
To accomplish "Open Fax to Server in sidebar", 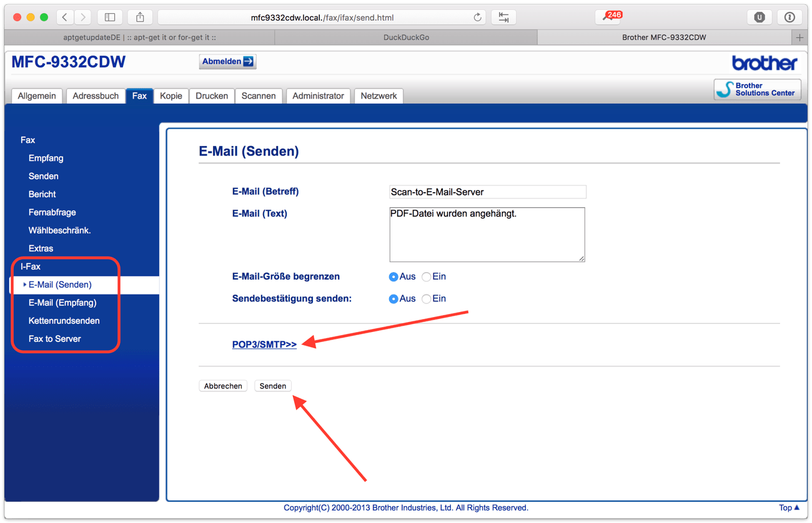I will pos(54,339).
